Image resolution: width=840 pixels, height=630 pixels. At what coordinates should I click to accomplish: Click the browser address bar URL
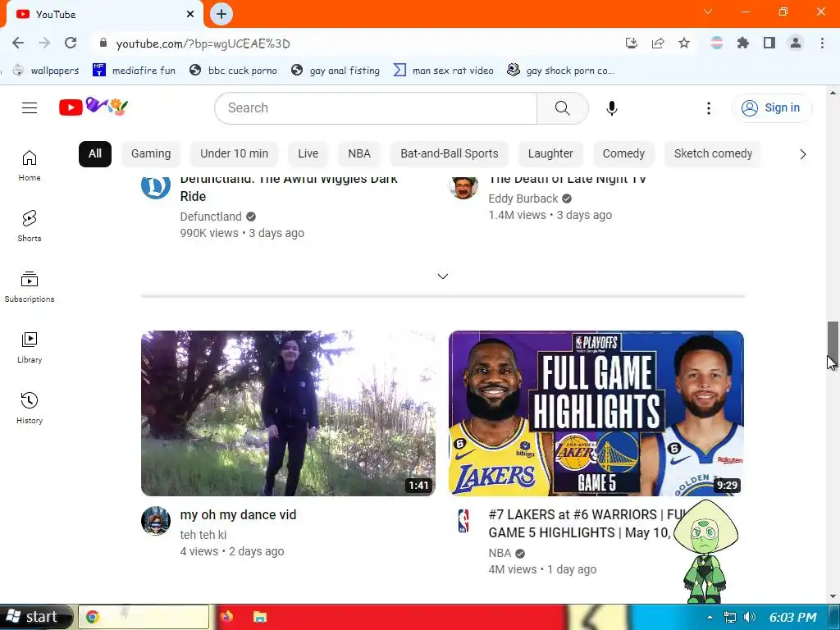coord(203,43)
